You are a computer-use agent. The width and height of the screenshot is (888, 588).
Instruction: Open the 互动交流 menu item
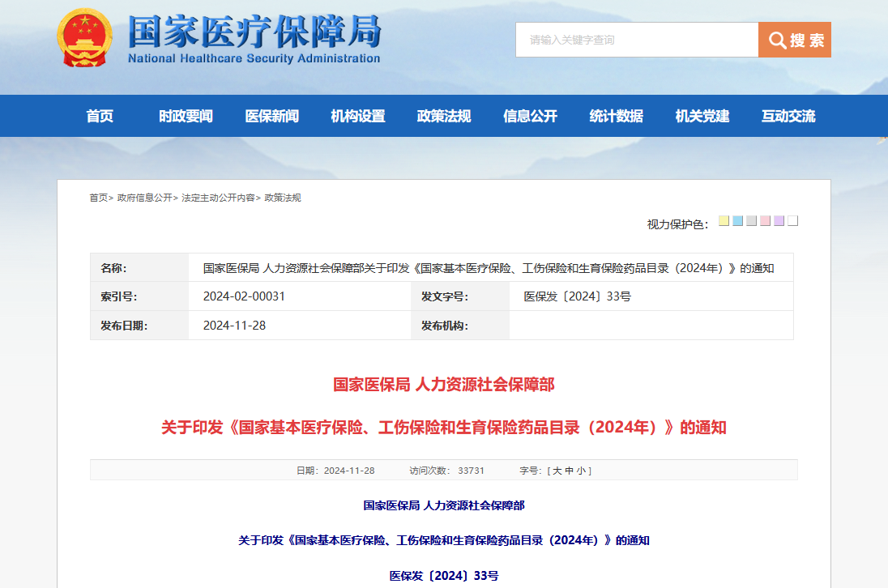point(788,116)
